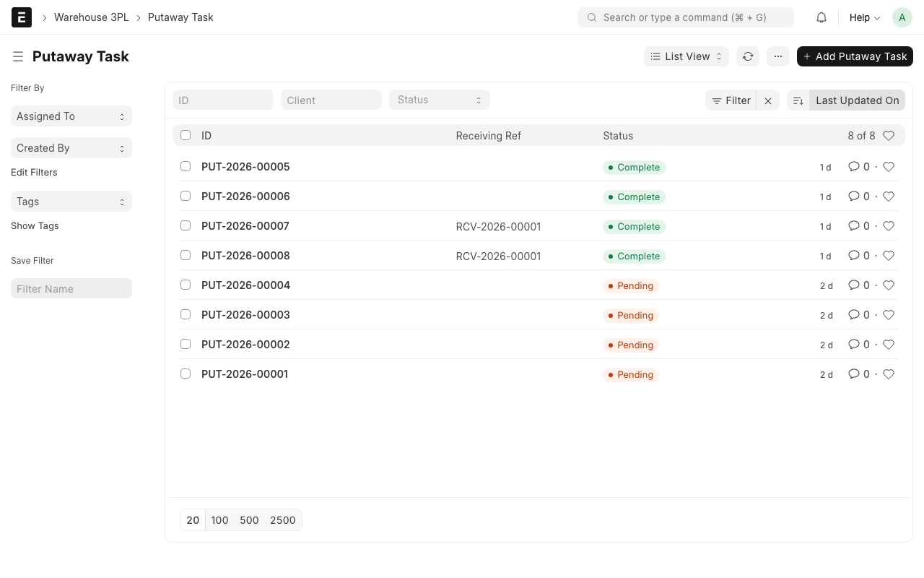
Task: Click the refresh list icon
Action: (x=748, y=56)
